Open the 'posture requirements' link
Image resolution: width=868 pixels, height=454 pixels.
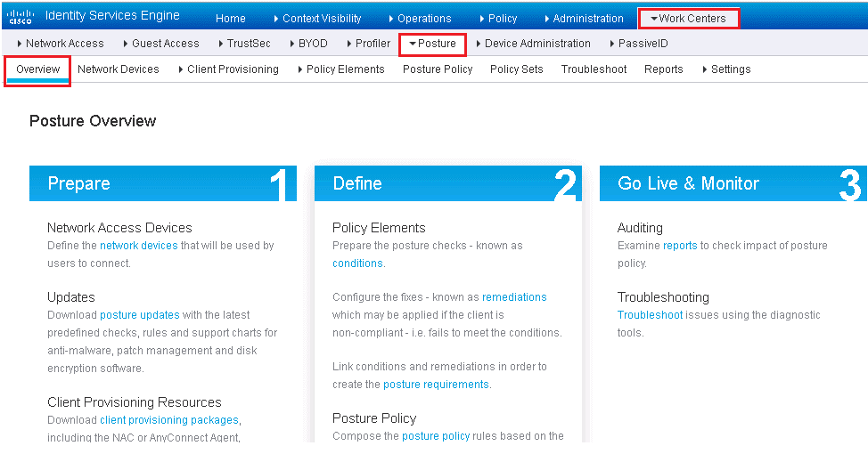436,385
